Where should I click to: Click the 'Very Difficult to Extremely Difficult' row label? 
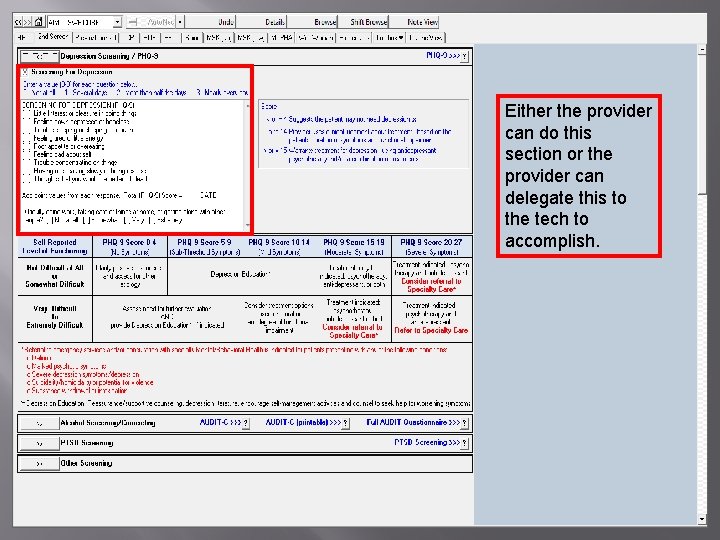[x=55, y=317]
